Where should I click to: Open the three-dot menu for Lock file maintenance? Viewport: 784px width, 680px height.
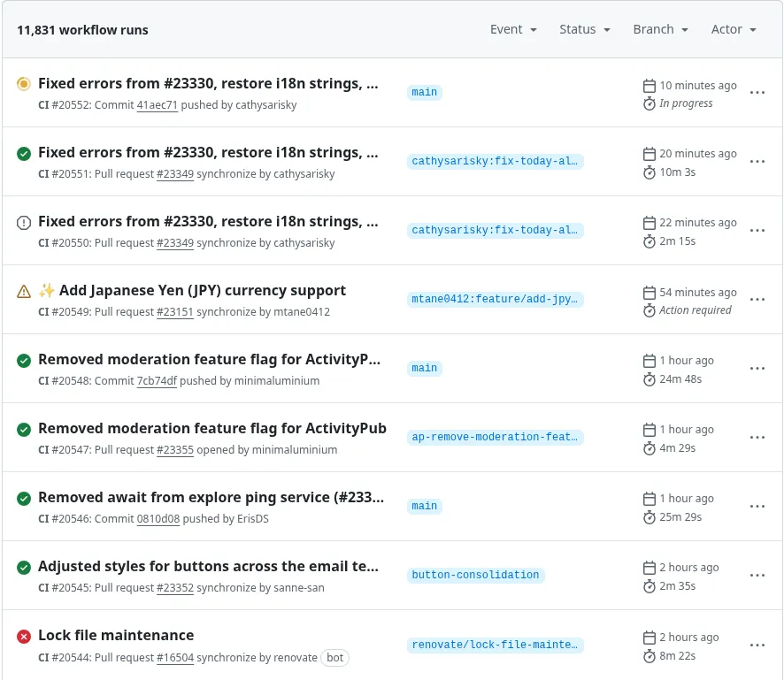coord(757,645)
